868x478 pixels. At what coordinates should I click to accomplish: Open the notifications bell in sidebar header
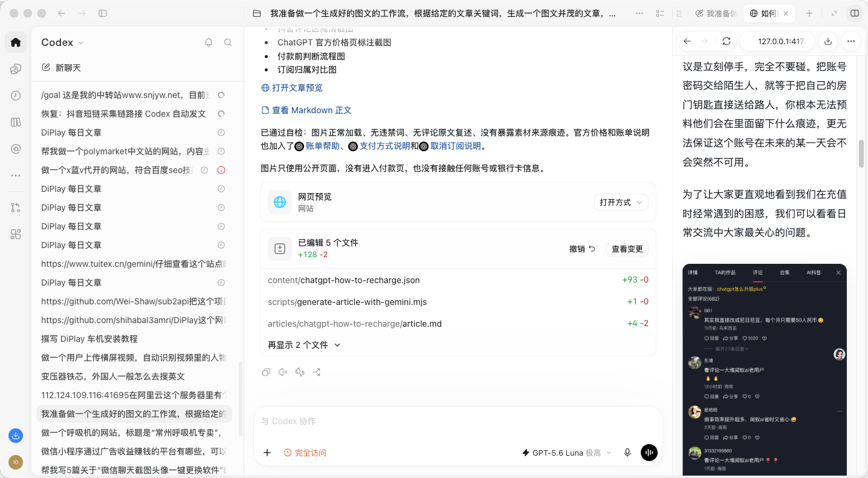[x=209, y=42]
